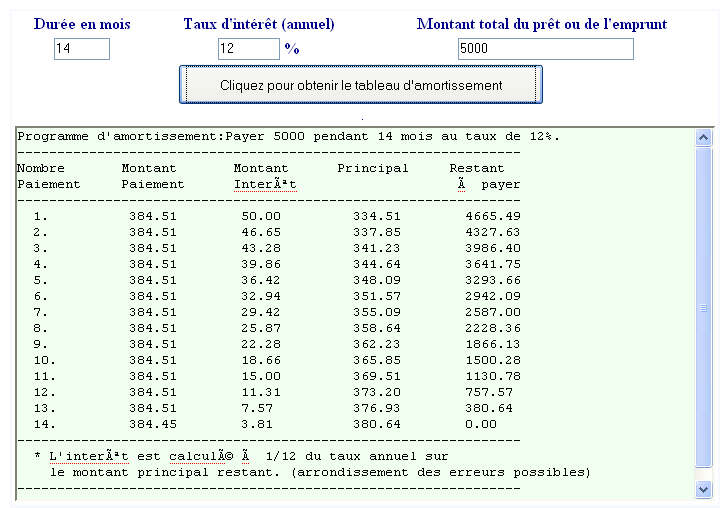Click the remaining balance 3986.40
This screenshot has width=724, height=508.
click(493, 248)
